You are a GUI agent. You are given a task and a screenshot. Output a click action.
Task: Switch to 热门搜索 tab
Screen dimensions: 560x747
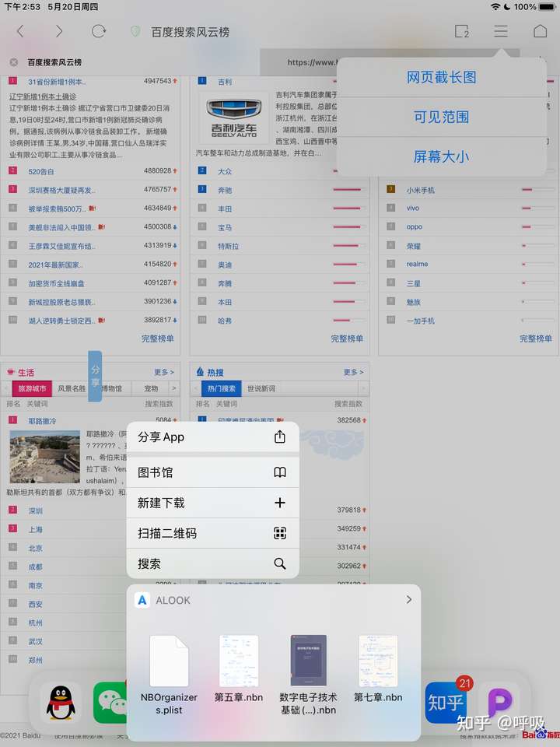point(222,389)
